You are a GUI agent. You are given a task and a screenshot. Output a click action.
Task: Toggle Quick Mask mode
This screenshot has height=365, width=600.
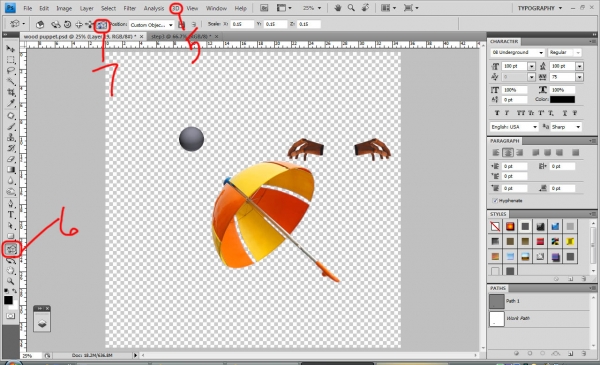[x=10, y=316]
